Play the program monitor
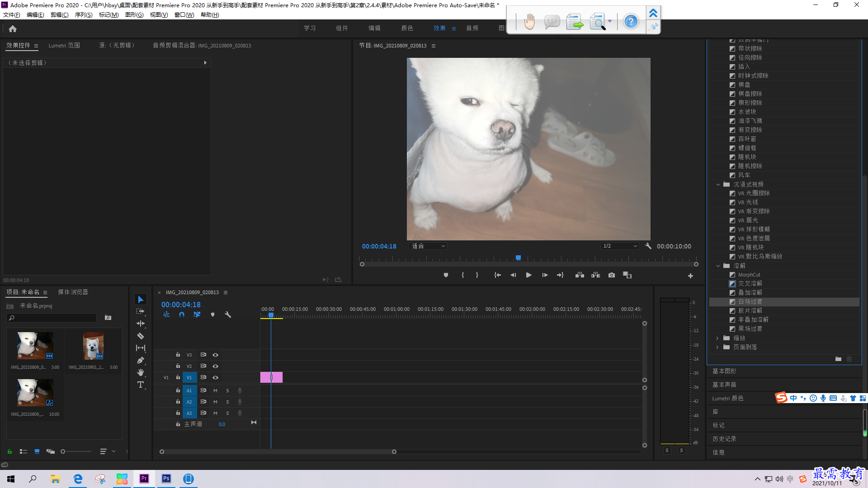Screen dimensions: 868x488 pos(528,275)
